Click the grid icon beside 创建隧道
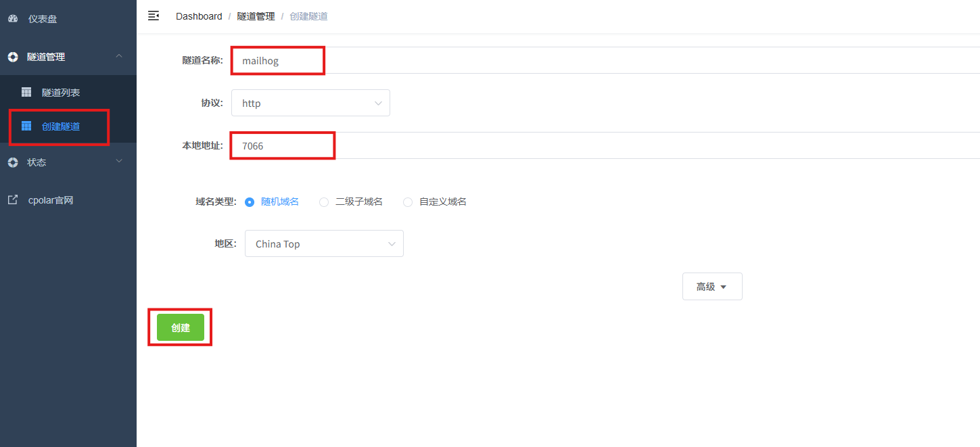Viewport: 980px width, 447px height. coord(26,126)
